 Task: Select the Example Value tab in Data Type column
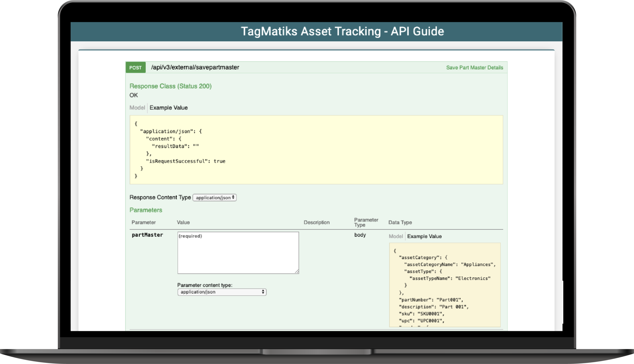424,236
